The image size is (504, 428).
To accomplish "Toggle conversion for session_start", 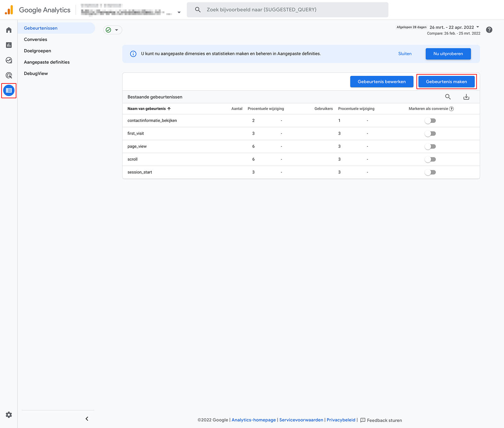I will click(x=430, y=172).
